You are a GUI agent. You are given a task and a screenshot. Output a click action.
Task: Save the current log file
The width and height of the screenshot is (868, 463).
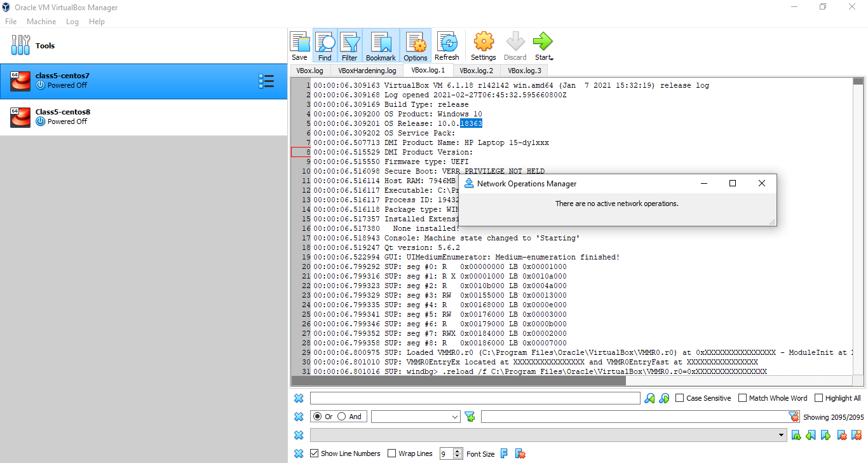point(299,45)
